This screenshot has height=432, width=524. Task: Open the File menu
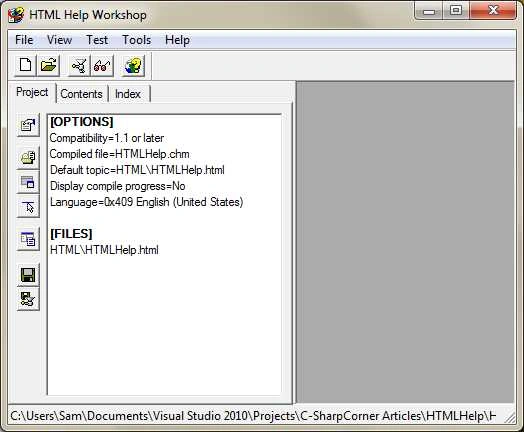(x=24, y=40)
